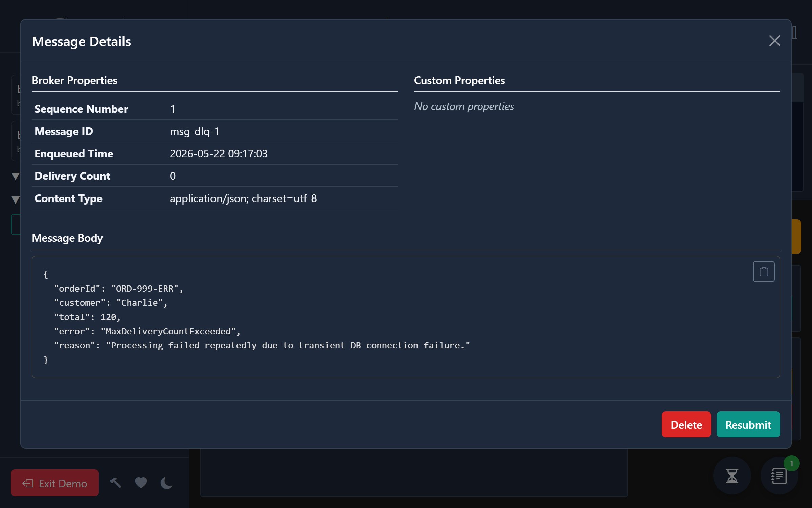This screenshot has width=812, height=508.
Task: Open the log notebook icon with badge
Action: point(779,476)
